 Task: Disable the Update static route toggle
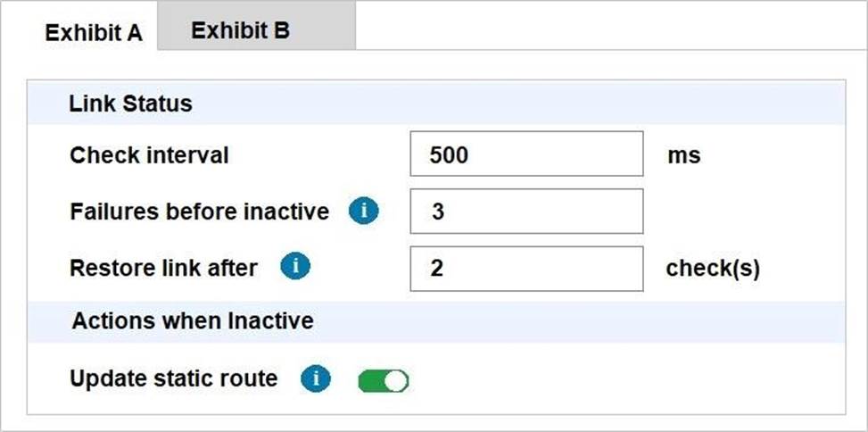point(384,381)
